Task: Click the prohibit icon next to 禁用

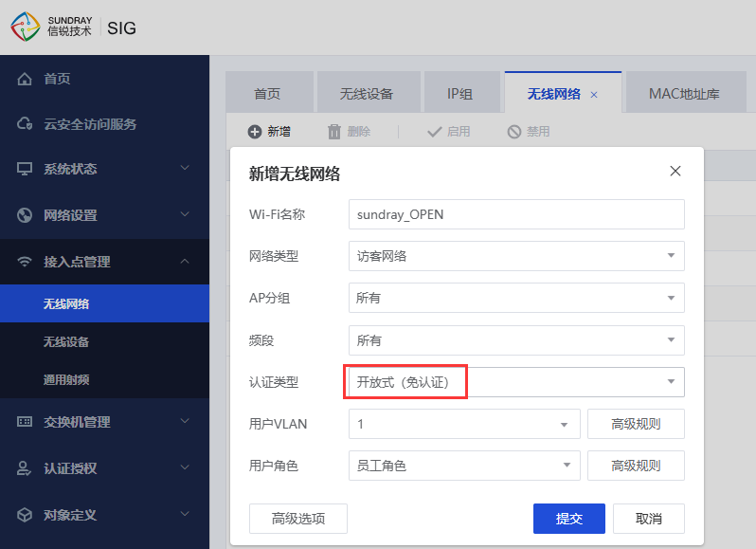Action: [x=514, y=132]
